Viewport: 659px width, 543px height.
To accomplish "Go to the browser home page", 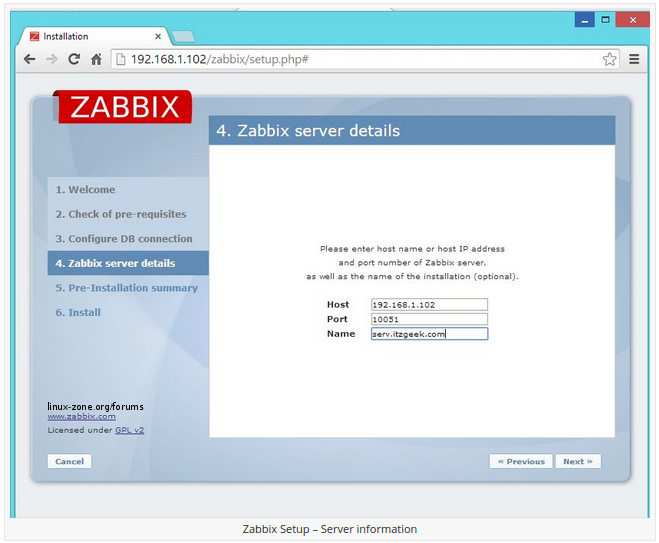I will click(96, 60).
